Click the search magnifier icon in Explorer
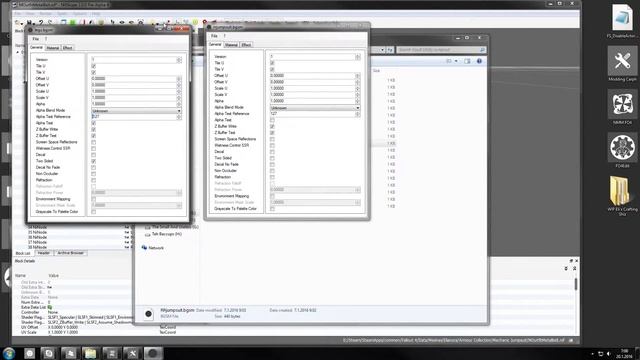The image size is (640, 360). (482, 50)
